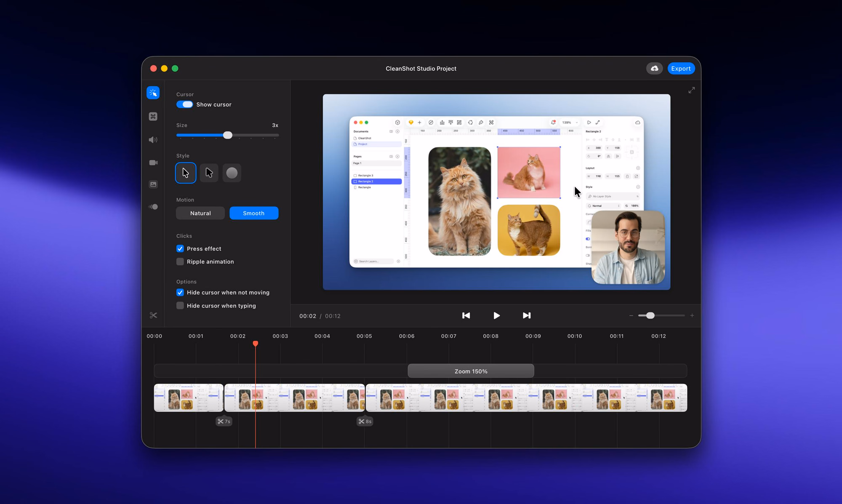This screenshot has width=842, height=504.
Task: Click the 7s cut marker
Action: pos(224,421)
